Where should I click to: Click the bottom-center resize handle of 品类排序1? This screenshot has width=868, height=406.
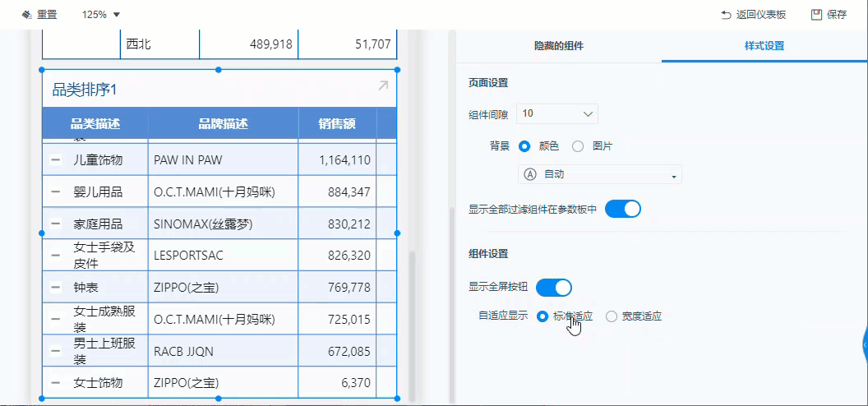(x=219, y=399)
